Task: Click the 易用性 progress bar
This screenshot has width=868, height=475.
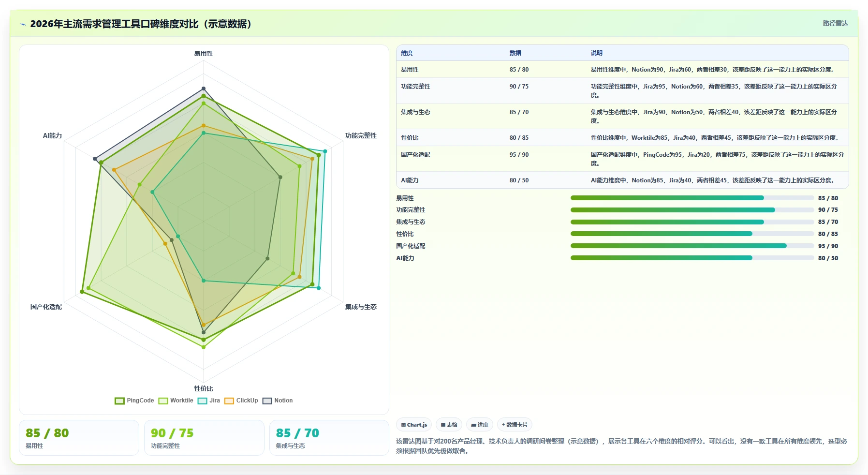Action: tap(692, 198)
